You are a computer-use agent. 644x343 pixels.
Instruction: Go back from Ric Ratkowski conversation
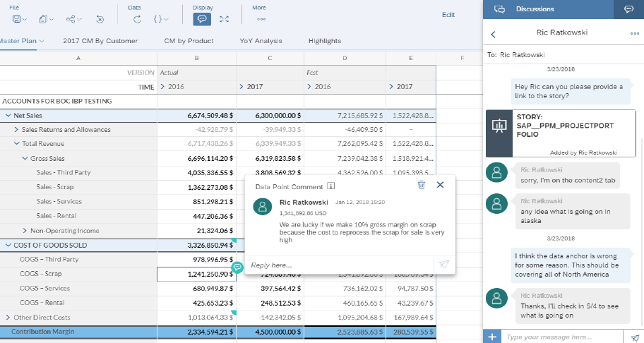[x=493, y=34]
